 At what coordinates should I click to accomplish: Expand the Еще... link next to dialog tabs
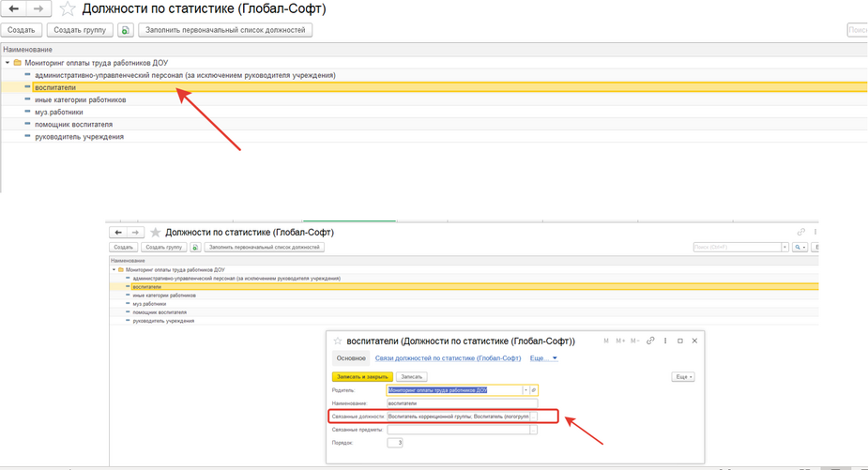click(543, 358)
